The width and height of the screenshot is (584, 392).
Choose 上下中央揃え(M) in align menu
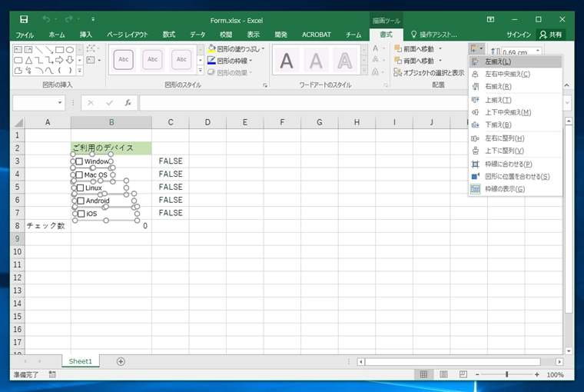tap(515, 112)
